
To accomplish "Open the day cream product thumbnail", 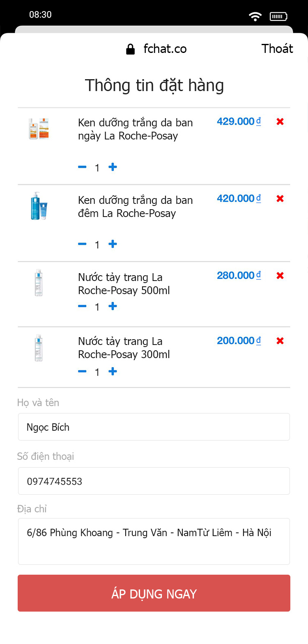I will tap(39, 129).
